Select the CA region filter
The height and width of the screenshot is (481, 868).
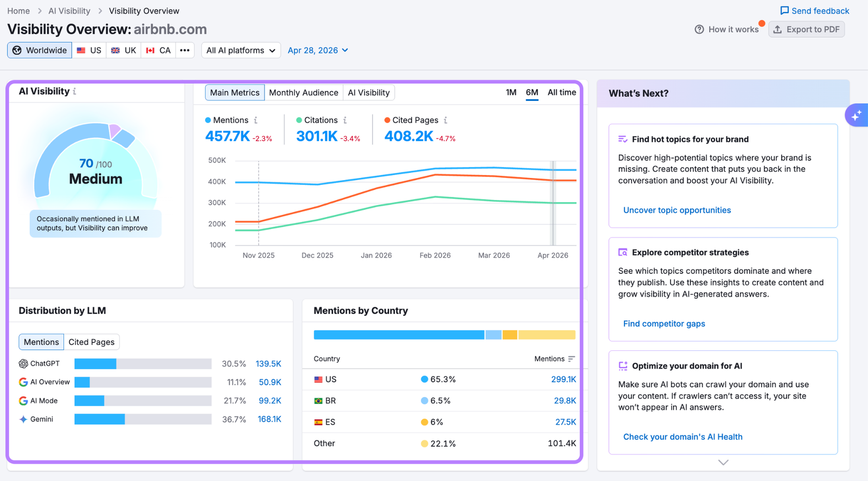point(158,50)
